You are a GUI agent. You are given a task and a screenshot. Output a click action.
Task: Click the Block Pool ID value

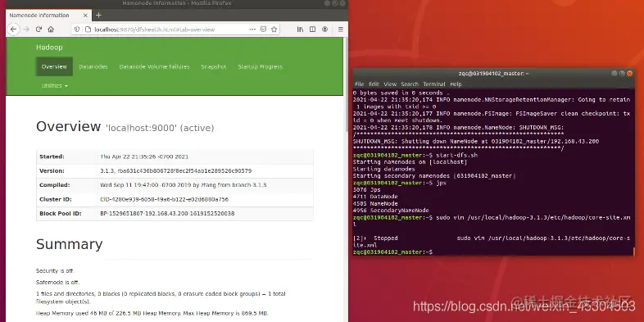coord(167,214)
